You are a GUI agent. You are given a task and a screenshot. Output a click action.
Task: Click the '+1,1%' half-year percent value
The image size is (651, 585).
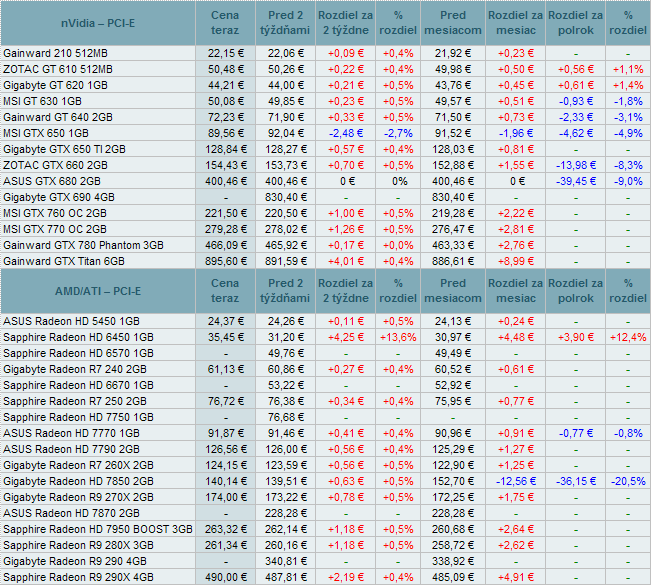(x=628, y=69)
